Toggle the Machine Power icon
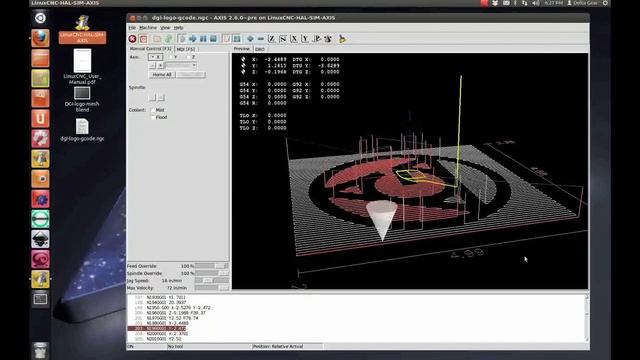640x360 pixels. 143,39
